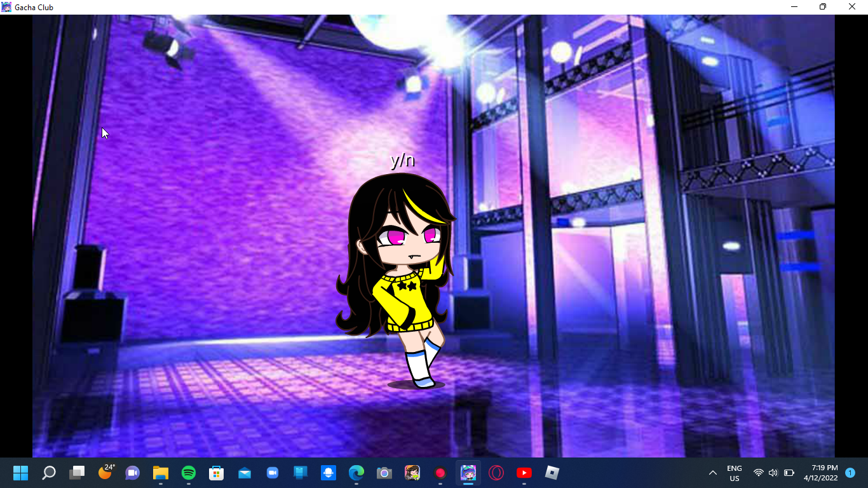Viewport: 868px width, 488px height.
Task: Open Microsoft Edge from the taskbar
Action: pyautogui.click(x=356, y=473)
